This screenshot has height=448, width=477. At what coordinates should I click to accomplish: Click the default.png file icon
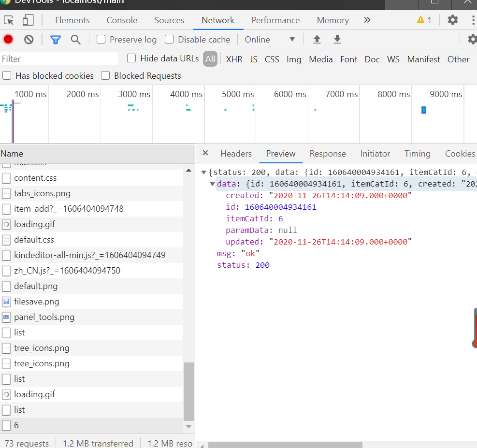coord(6,286)
